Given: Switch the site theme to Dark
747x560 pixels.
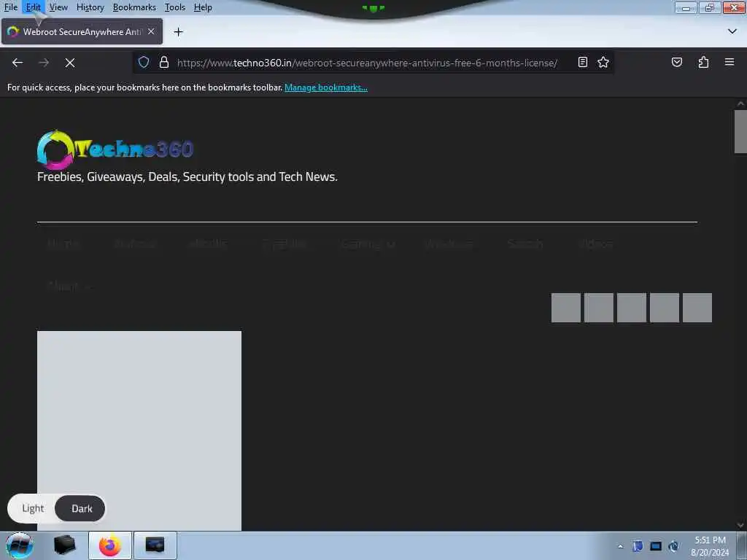Looking at the screenshot, I should click(80, 508).
